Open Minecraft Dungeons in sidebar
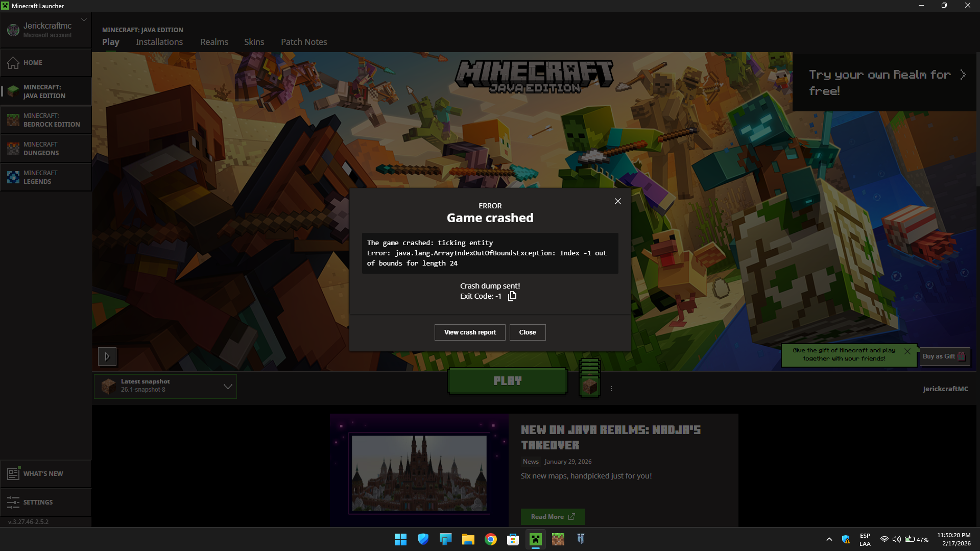This screenshot has width=980, height=551. pos(46,149)
